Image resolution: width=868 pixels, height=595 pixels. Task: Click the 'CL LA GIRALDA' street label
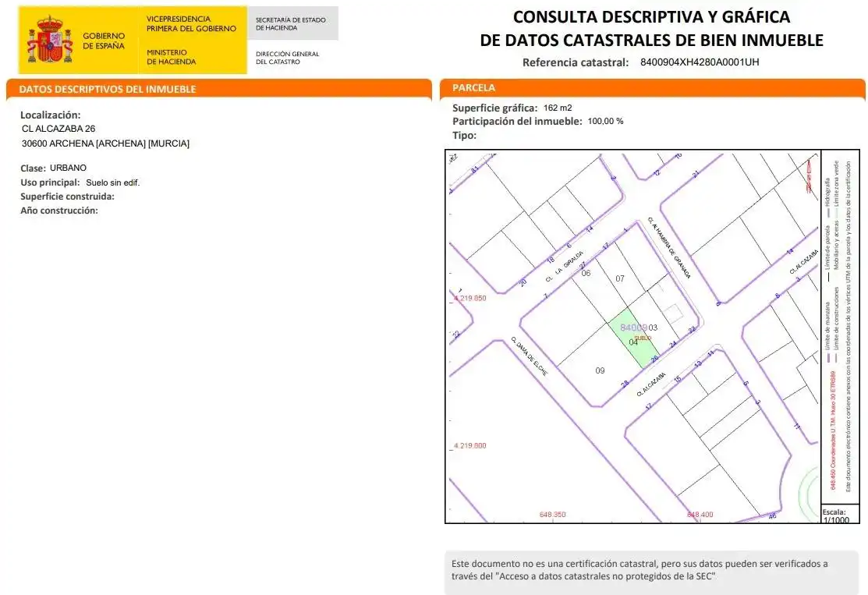tap(565, 266)
